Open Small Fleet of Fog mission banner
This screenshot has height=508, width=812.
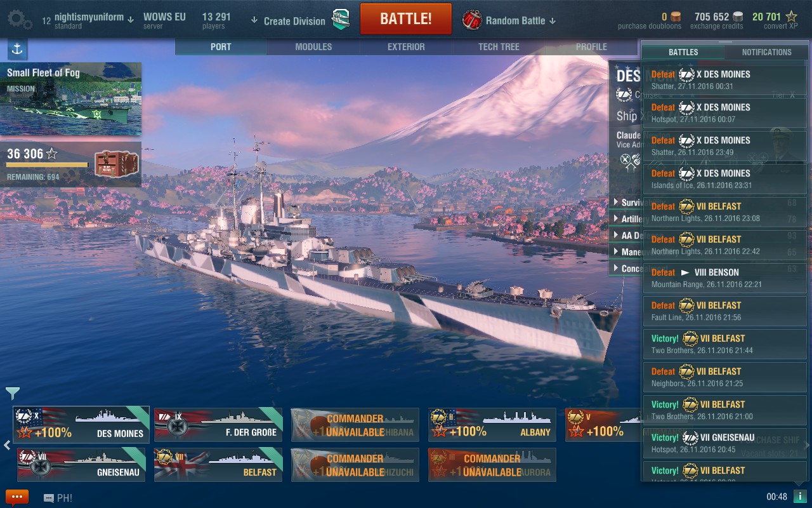click(x=71, y=98)
